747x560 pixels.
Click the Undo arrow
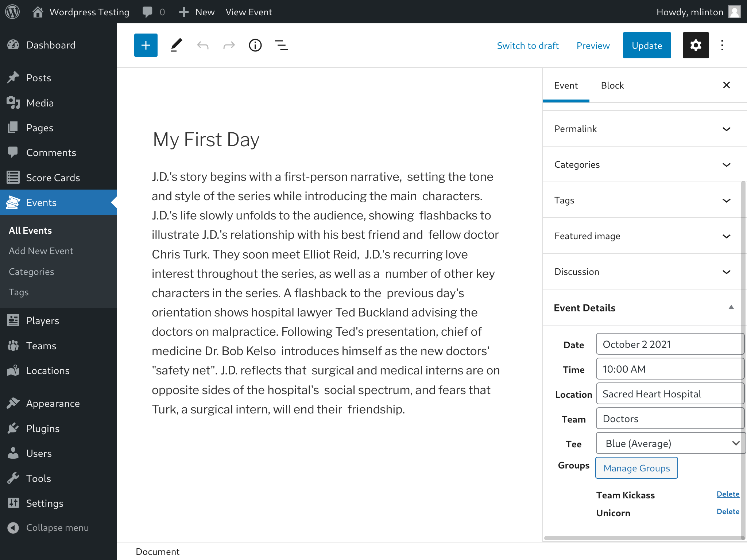(x=203, y=45)
